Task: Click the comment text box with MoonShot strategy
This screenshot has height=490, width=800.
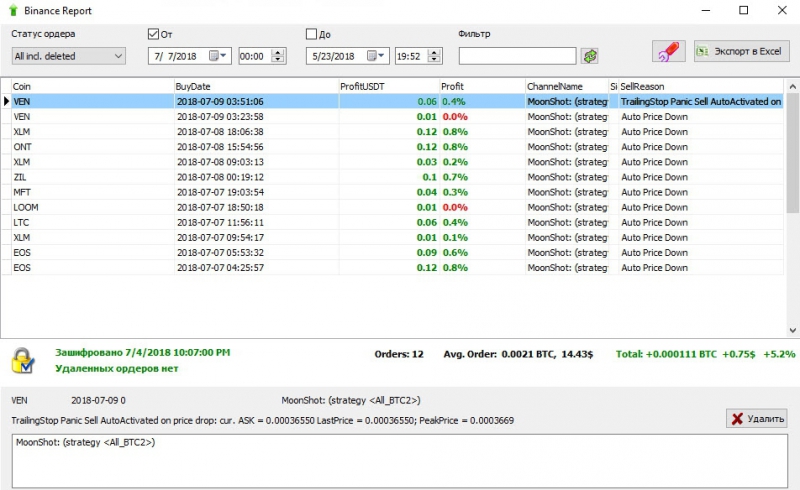Action: (399, 461)
